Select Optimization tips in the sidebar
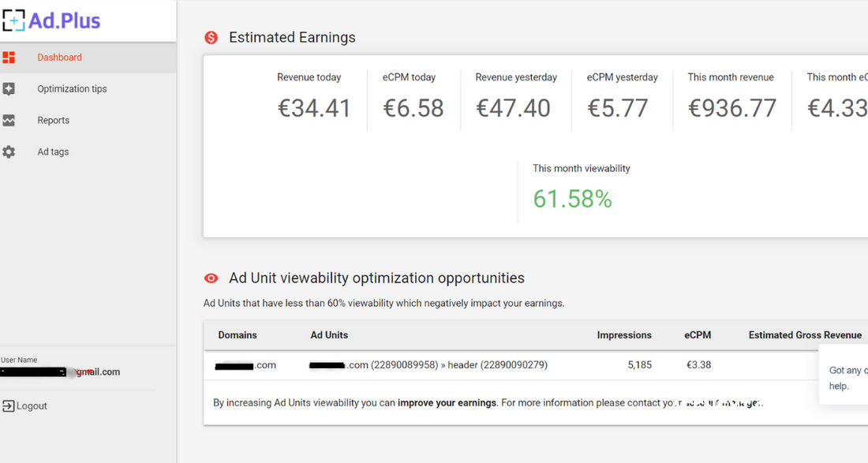 tap(70, 88)
